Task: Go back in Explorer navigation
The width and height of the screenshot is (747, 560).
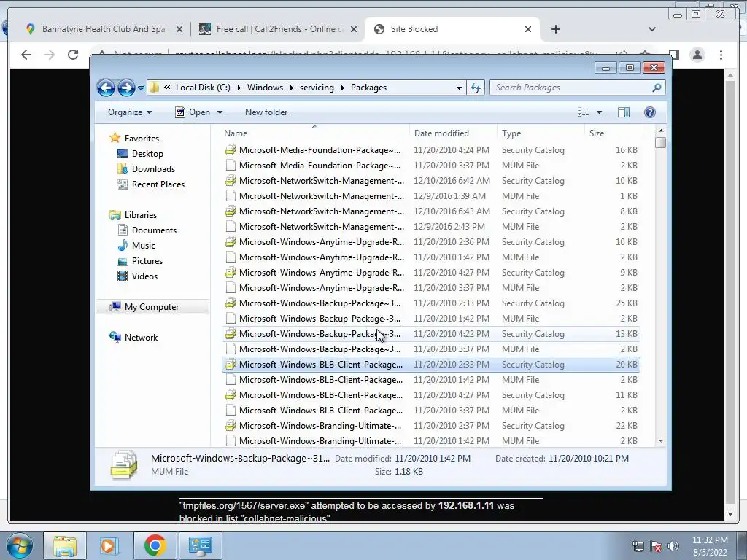Action: tap(106, 87)
